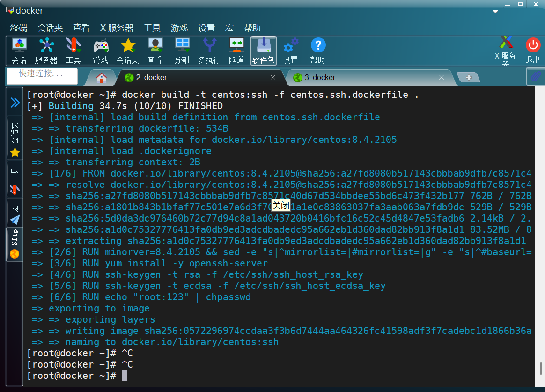The image size is (545, 392).
Task: Click the red 退出 (Exit) power icon
Action: pyautogui.click(x=532, y=51)
